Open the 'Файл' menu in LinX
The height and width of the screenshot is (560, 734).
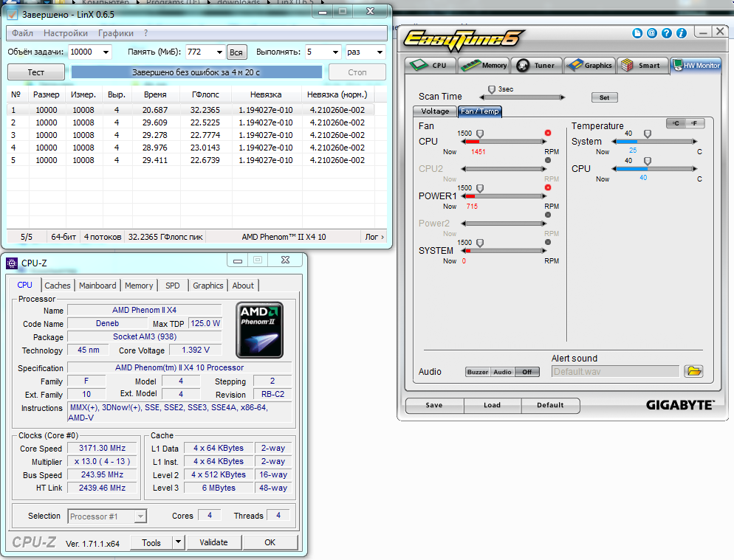click(22, 33)
